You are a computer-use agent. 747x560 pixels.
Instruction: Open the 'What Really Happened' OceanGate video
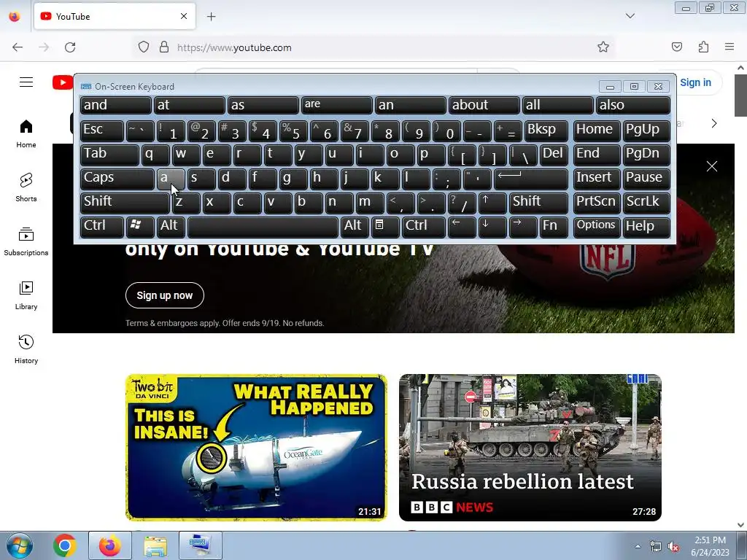click(x=256, y=448)
